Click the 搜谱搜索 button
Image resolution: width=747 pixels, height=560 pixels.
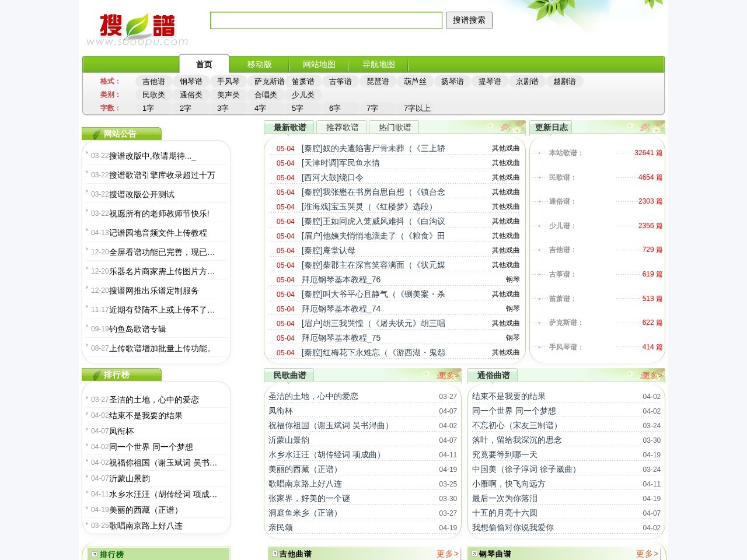(x=469, y=20)
